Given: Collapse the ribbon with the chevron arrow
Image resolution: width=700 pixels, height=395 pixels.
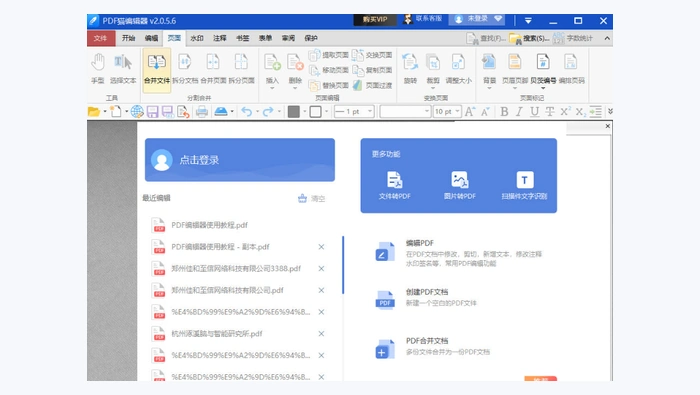Looking at the screenshot, I should 607,38.
